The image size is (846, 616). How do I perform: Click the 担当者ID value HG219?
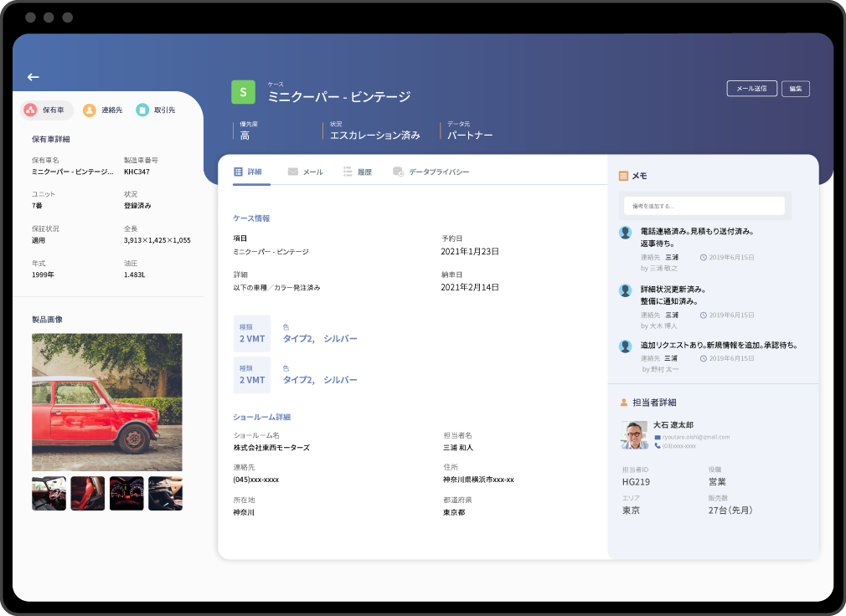636,482
